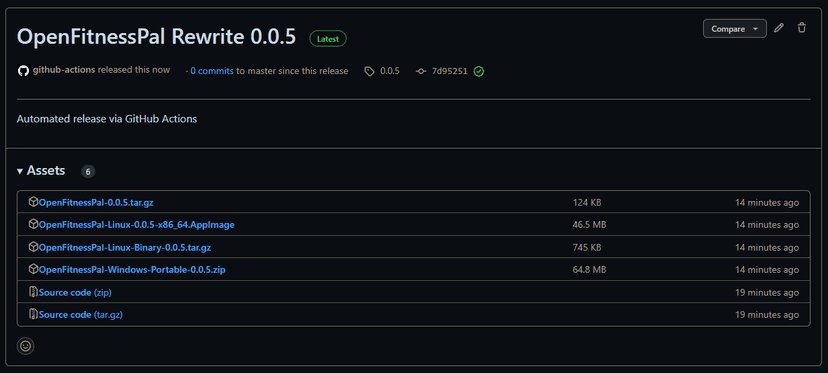828x373 pixels.
Task: Download Source code (zip)
Action: tap(75, 292)
